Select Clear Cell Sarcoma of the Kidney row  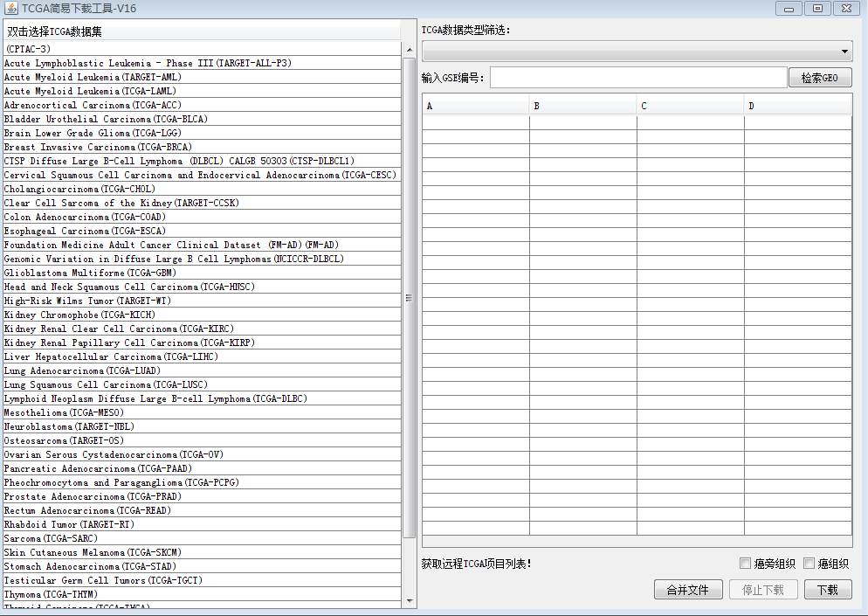coord(202,203)
